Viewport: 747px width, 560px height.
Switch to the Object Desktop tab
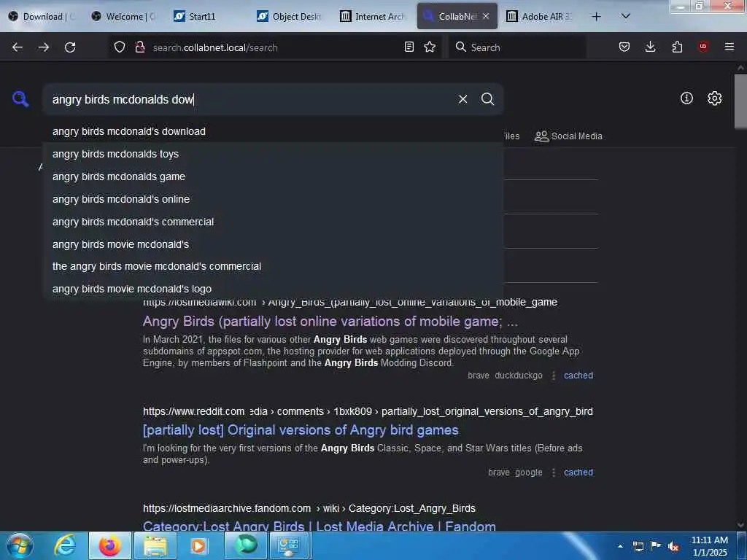tap(290, 16)
